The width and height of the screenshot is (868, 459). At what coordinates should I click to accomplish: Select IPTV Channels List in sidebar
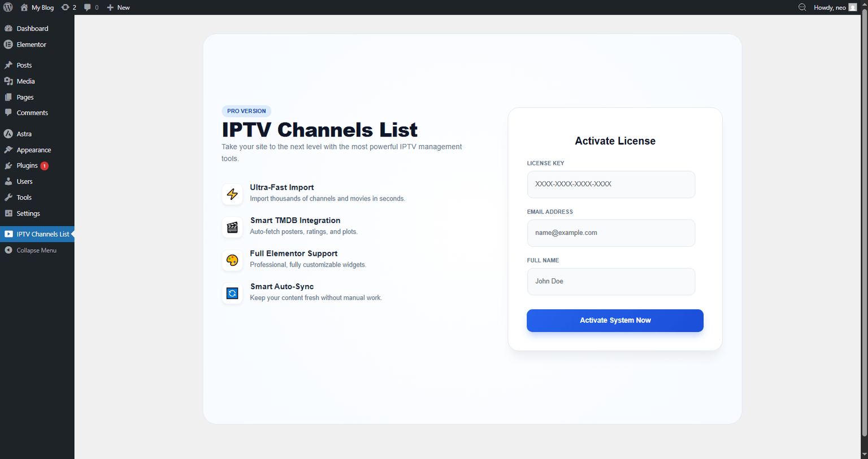tap(37, 234)
